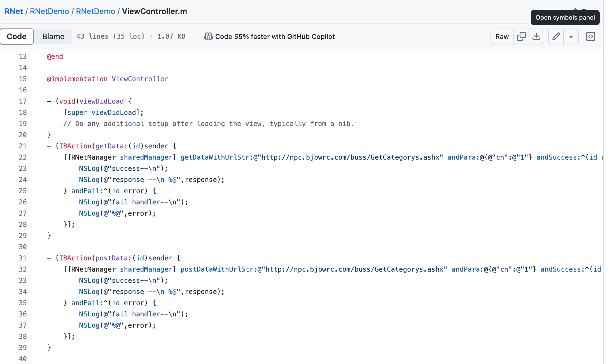
Task: Click the Copilot icon beside Code 55% faster
Action: tap(208, 36)
